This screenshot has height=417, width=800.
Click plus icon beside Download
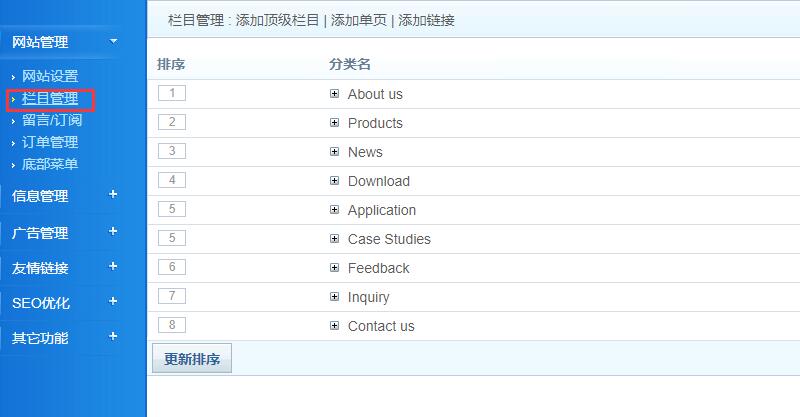point(334,181)
